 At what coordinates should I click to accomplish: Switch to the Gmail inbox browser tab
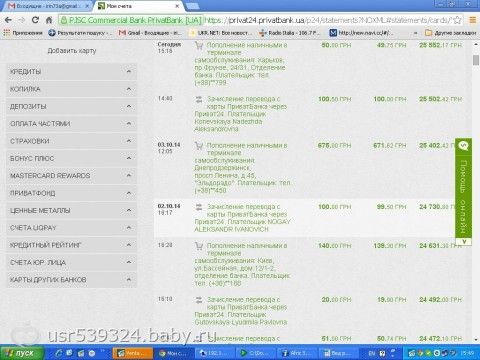pos(49,6)
